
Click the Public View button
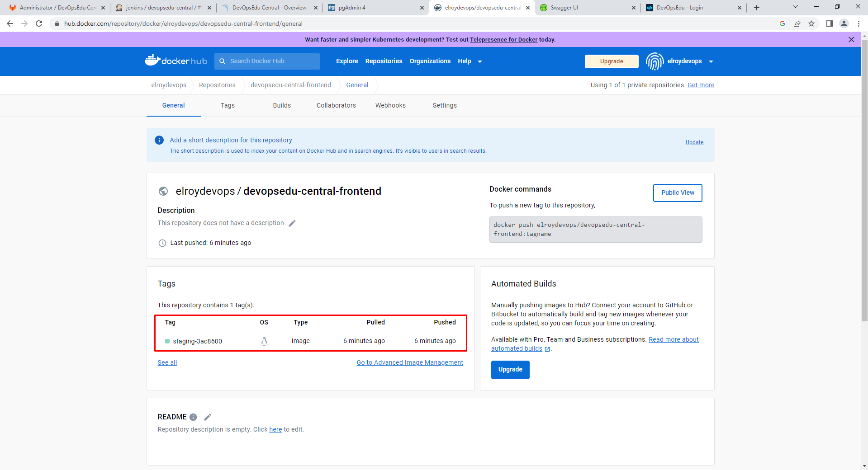pyautogui.click(x=678, y=193)
